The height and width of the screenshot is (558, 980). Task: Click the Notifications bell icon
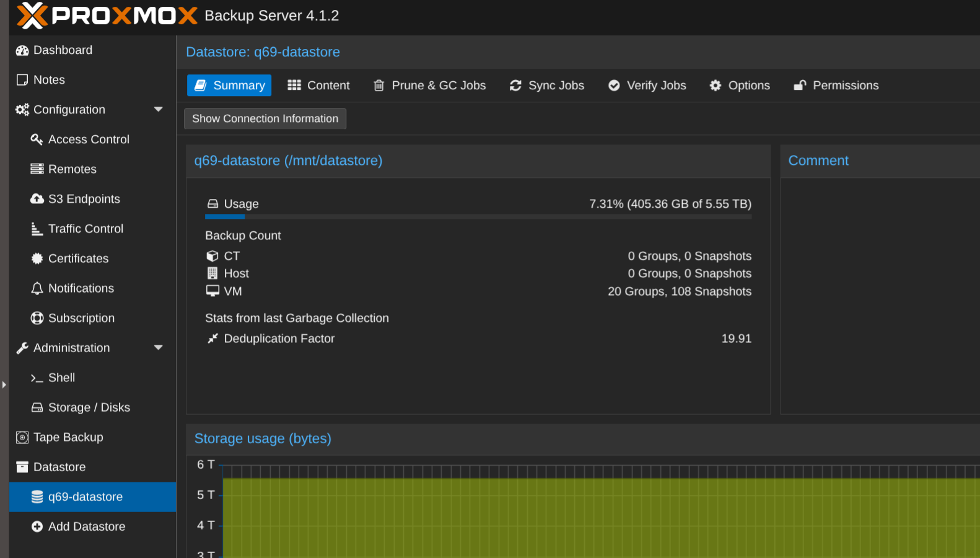(37, 288)
